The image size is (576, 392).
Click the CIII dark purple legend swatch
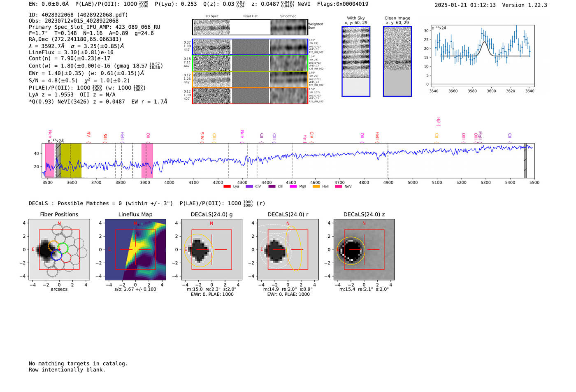point(272,186)
